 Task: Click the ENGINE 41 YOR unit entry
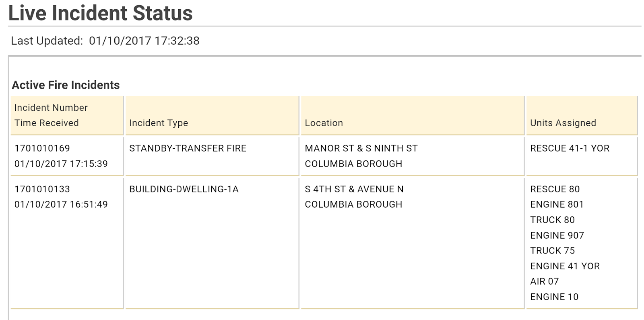click(565, 266)
